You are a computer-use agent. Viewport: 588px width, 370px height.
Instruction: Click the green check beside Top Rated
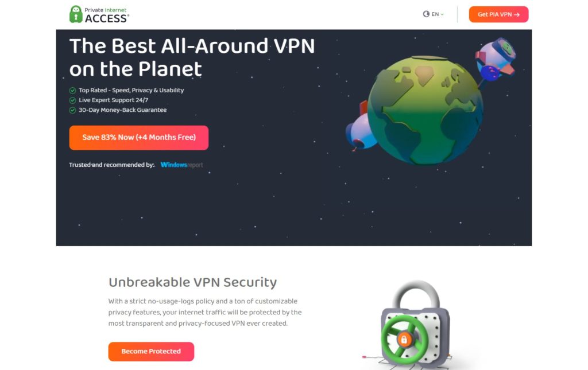(x=72, y=90)
